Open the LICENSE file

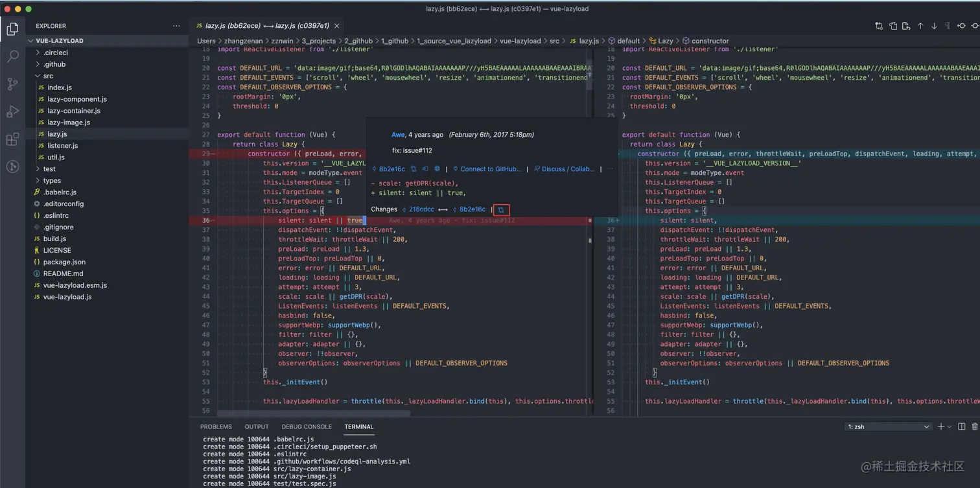click(x=107, y=250)
